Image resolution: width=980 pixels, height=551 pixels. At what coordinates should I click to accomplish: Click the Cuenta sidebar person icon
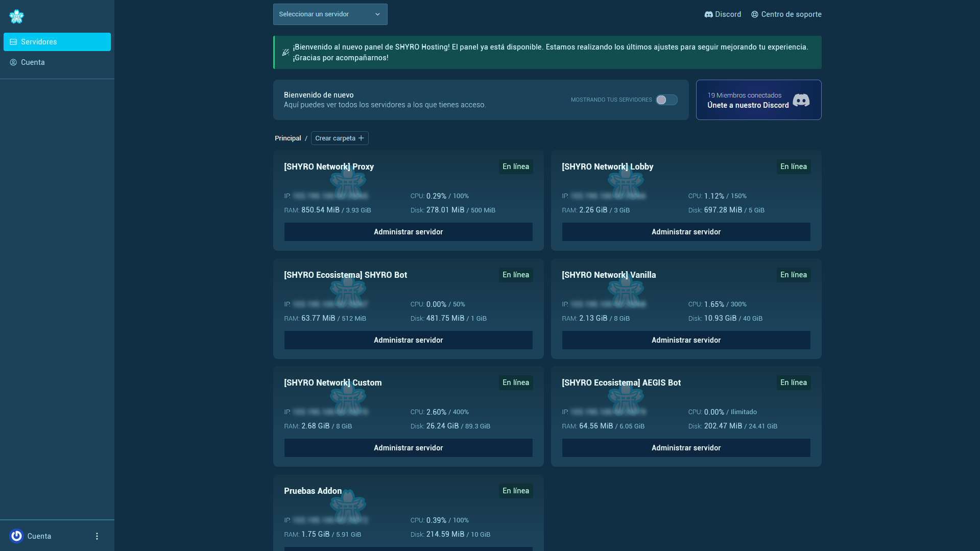13,62
